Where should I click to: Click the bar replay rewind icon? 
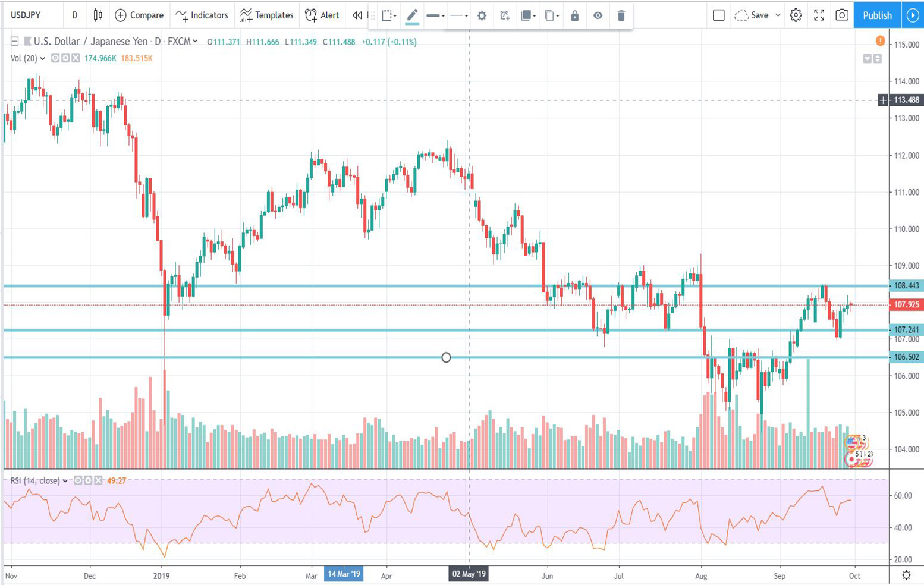click(357, 15)
